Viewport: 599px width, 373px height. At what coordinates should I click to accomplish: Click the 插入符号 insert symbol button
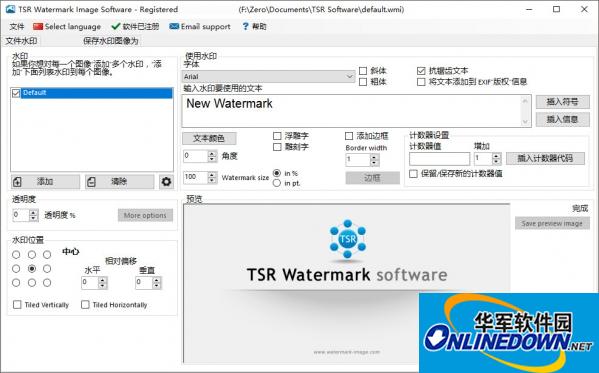pos(562,102)
